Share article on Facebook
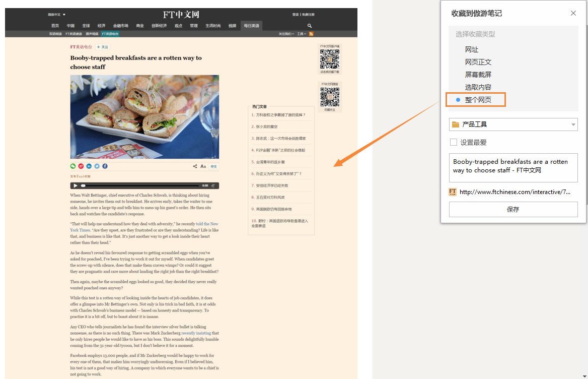This screenshot has height=379, width=588. (105, 166)
